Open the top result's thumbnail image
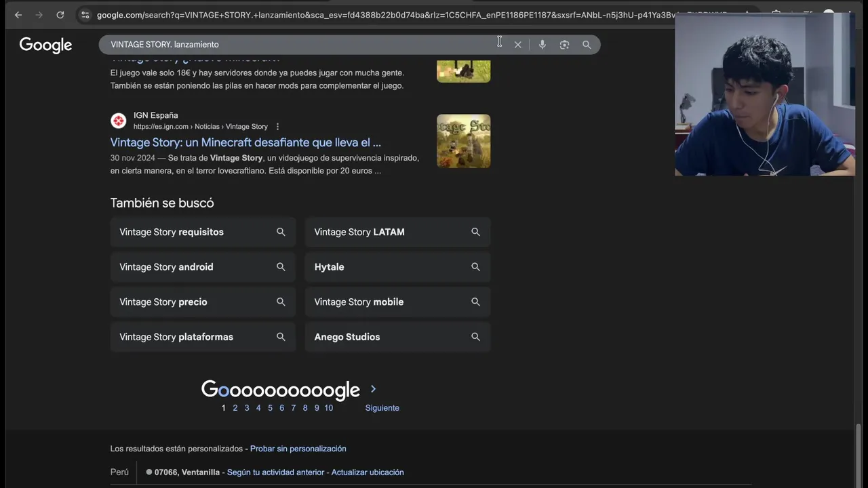 (463, 70)
